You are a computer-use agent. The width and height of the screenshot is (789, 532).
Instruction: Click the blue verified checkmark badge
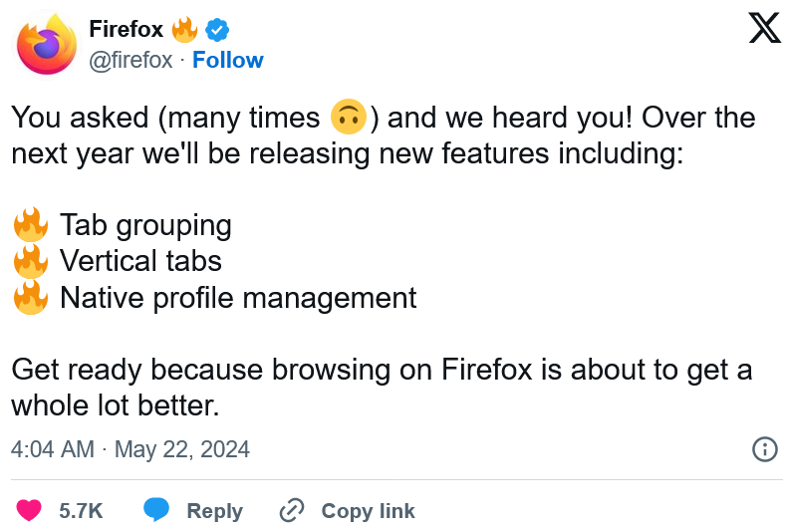click(217, 30)
